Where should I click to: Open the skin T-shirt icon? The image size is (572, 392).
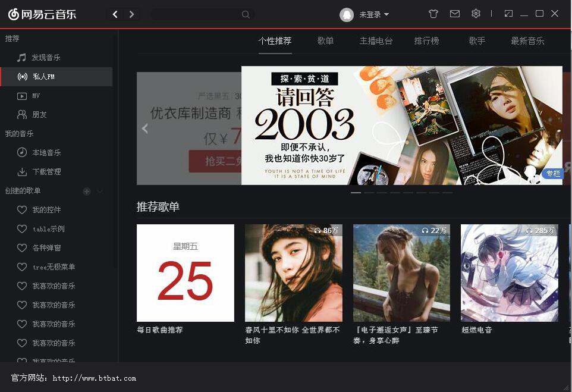click(433, 14)
